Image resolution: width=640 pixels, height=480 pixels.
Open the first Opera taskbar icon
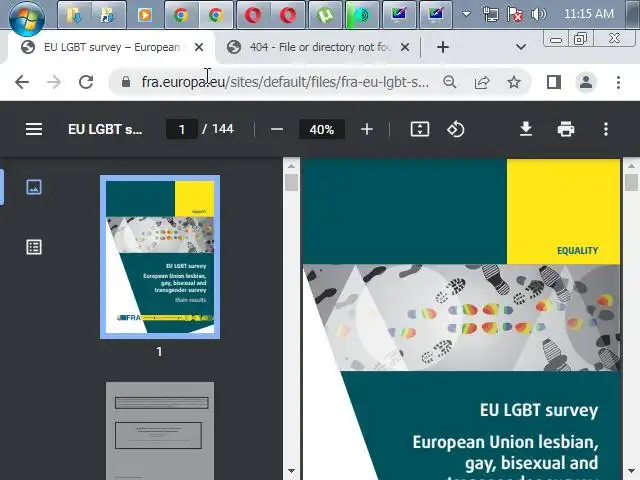tap(253, 16)
